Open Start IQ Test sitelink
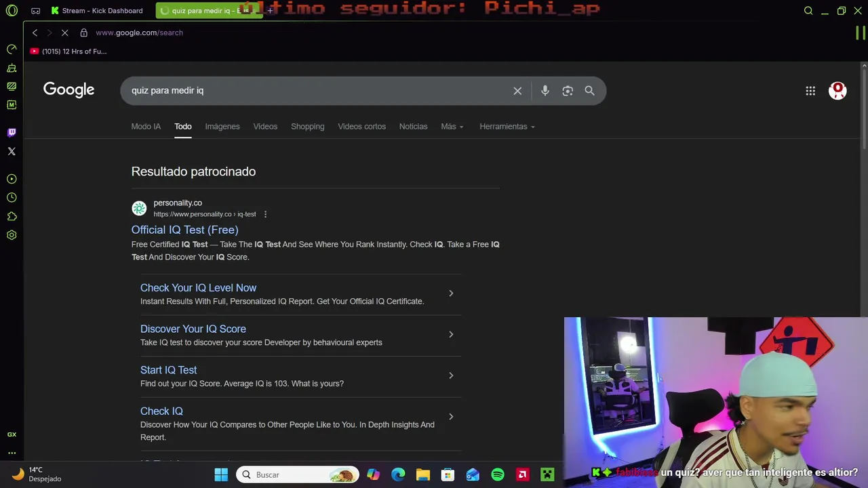The height and width of the screenshot is (488, 868). tap(168, 370)
